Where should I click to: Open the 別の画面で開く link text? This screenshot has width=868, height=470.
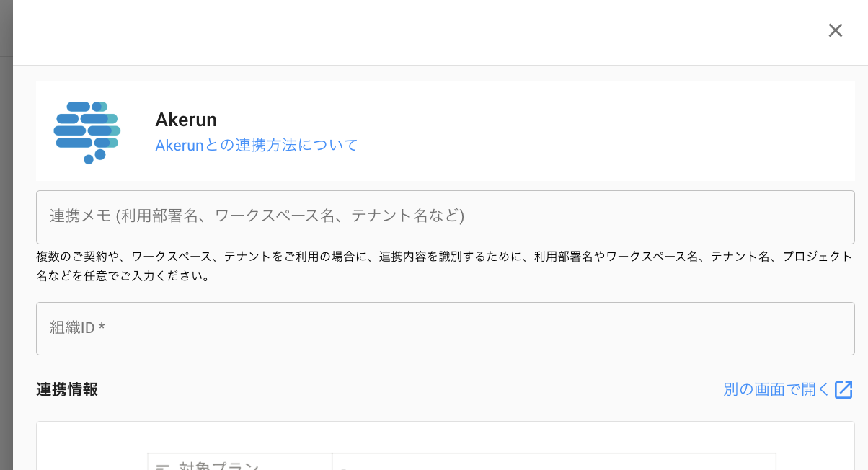pos(776,390)
